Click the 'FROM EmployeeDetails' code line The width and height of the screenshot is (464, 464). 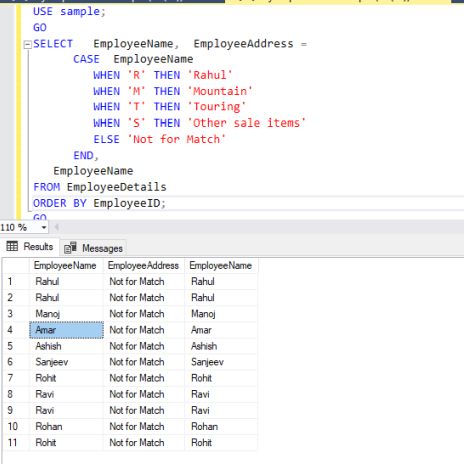coord(100,187)
